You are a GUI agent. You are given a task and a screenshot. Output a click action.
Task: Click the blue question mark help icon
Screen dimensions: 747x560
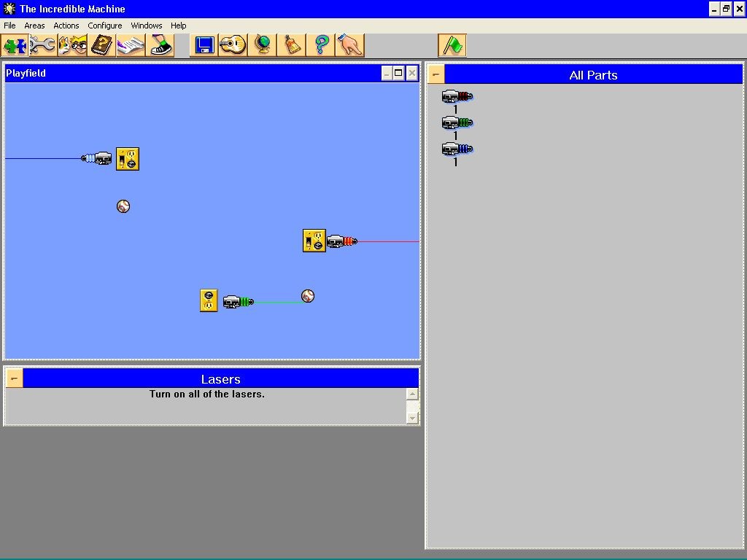point(320,46)
